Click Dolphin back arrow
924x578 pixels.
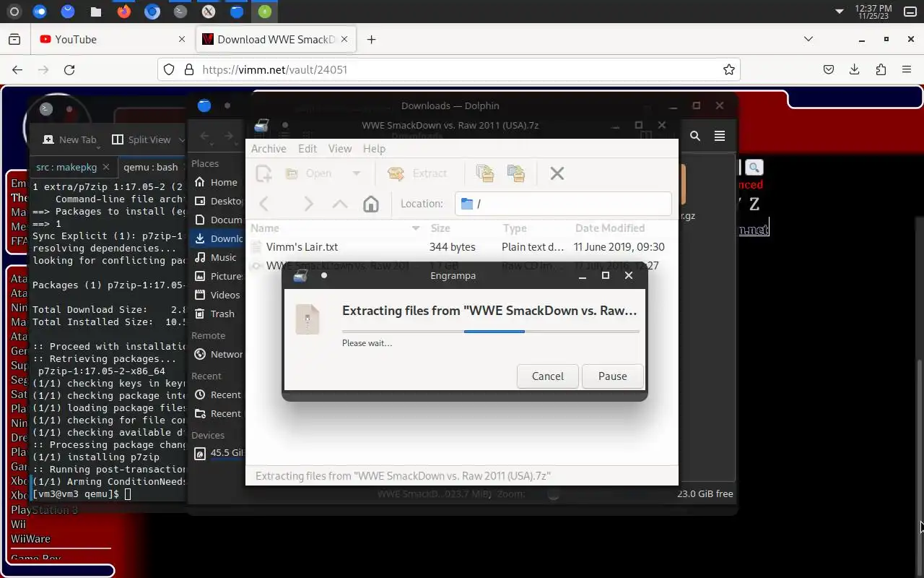click(x=205, y=136)
